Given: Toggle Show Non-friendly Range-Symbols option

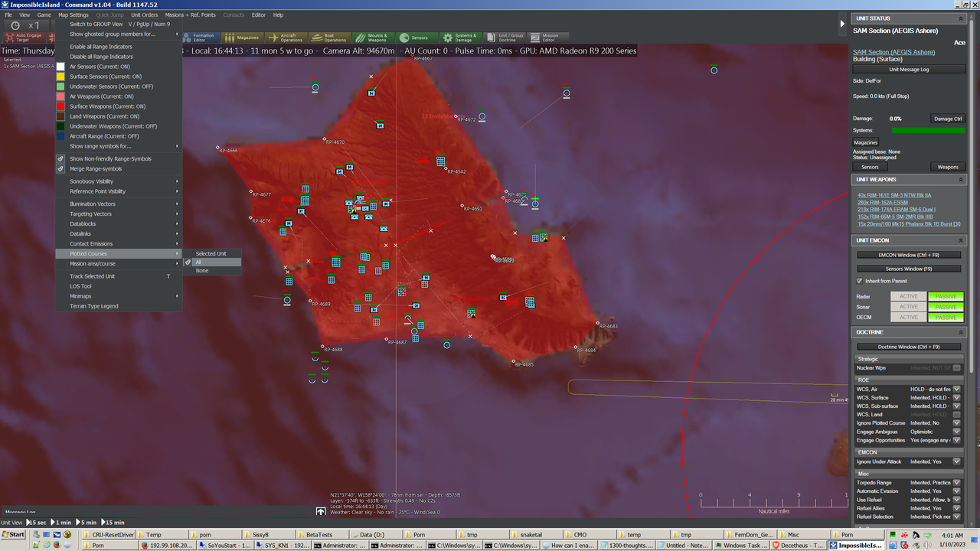Looking at the screenshot, I should point(110,158).
